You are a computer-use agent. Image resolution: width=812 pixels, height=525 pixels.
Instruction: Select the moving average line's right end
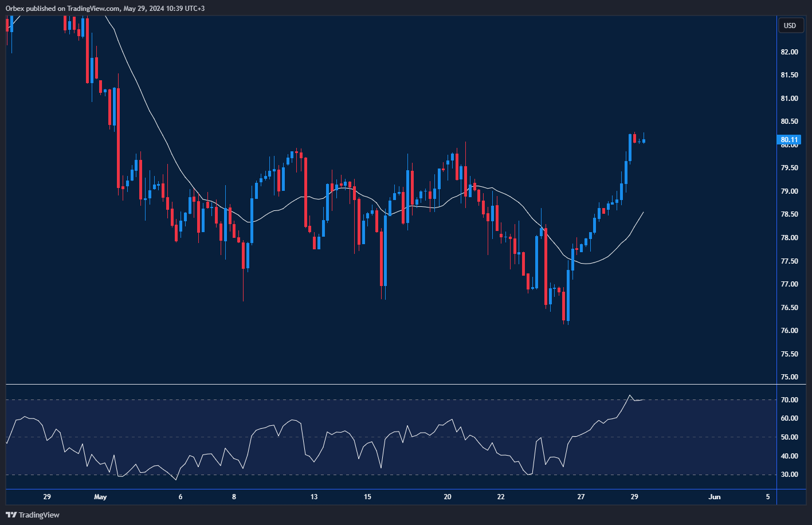click(642, 213)
